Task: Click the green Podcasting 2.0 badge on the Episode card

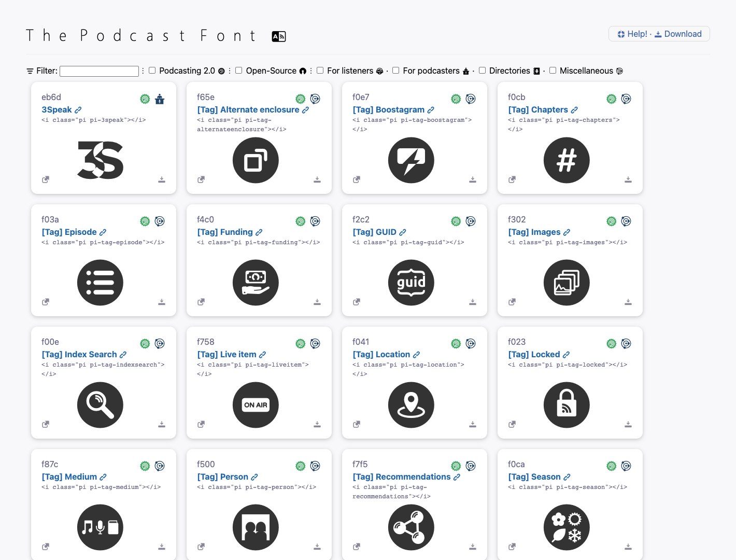Action: point(145,221)
